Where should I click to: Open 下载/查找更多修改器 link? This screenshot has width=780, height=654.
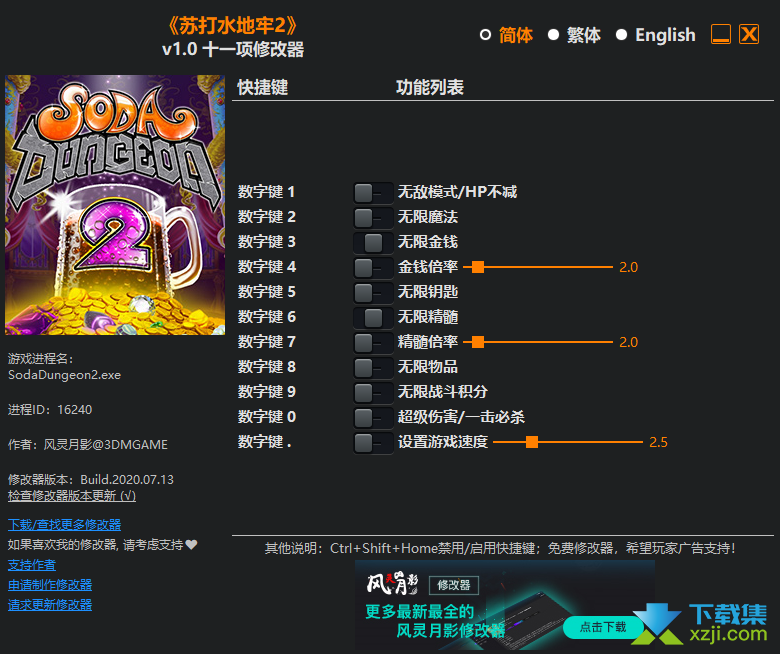(64, 524)
